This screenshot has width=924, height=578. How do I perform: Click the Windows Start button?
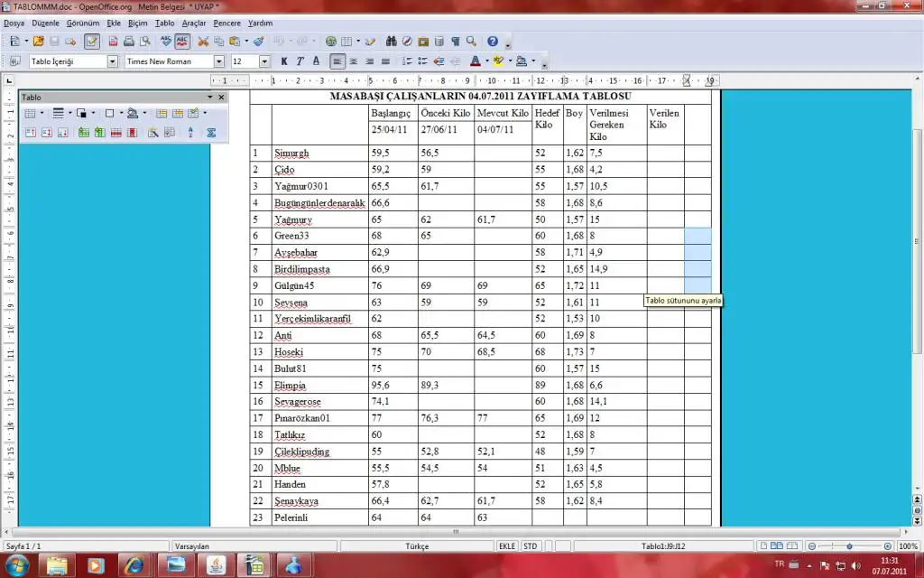16,565
